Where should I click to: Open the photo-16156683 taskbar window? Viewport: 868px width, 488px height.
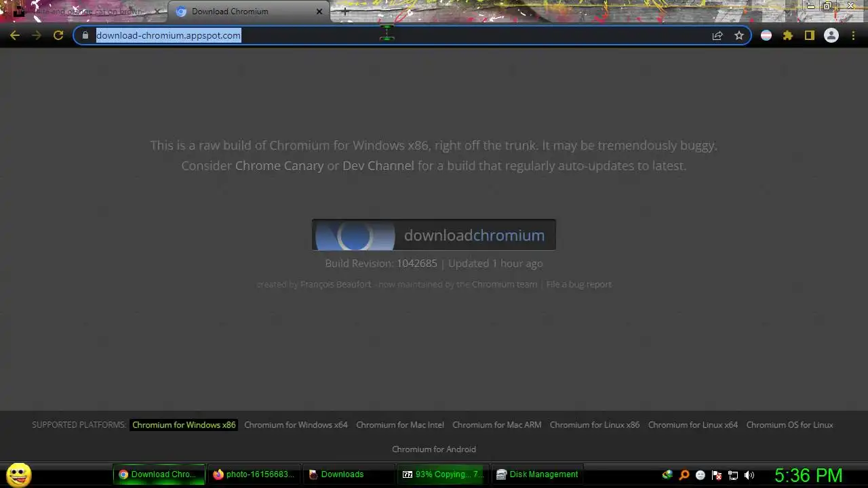pos(254,474)
